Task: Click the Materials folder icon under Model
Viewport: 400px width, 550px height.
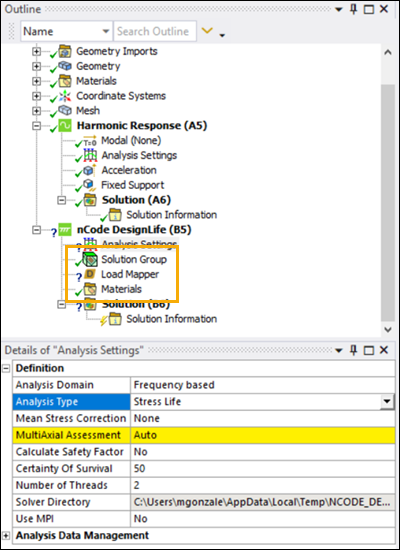Action: [65, 81]
